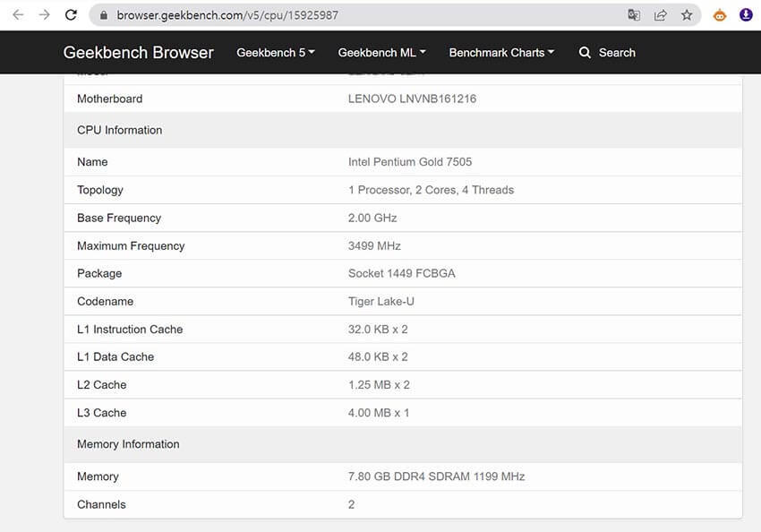Click the Channels row label

(x=101, y=505)
